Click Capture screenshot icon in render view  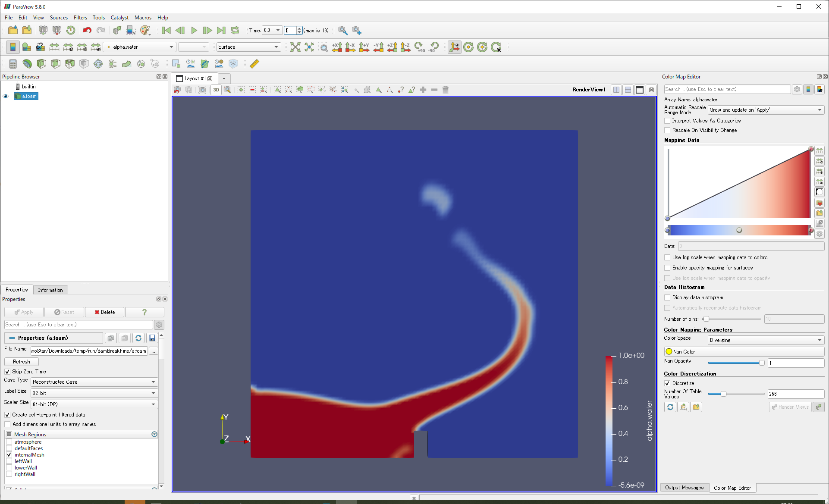click(202, 90)
